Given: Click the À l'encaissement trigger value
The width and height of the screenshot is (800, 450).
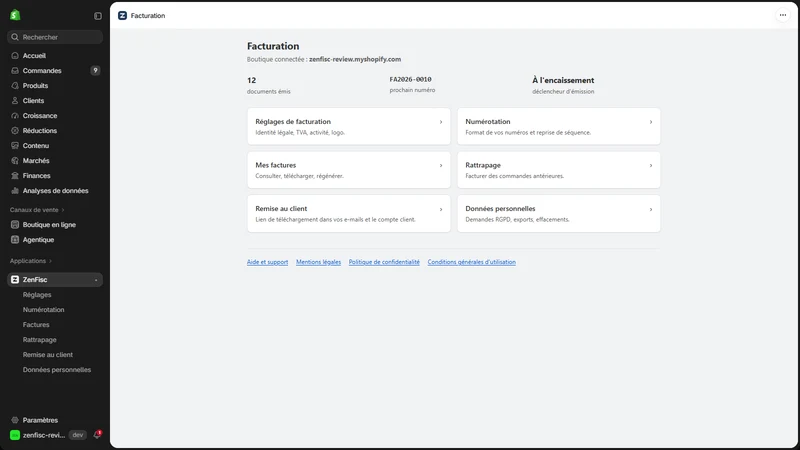Looking at the screenshot, I should click(x=563, y=80).
